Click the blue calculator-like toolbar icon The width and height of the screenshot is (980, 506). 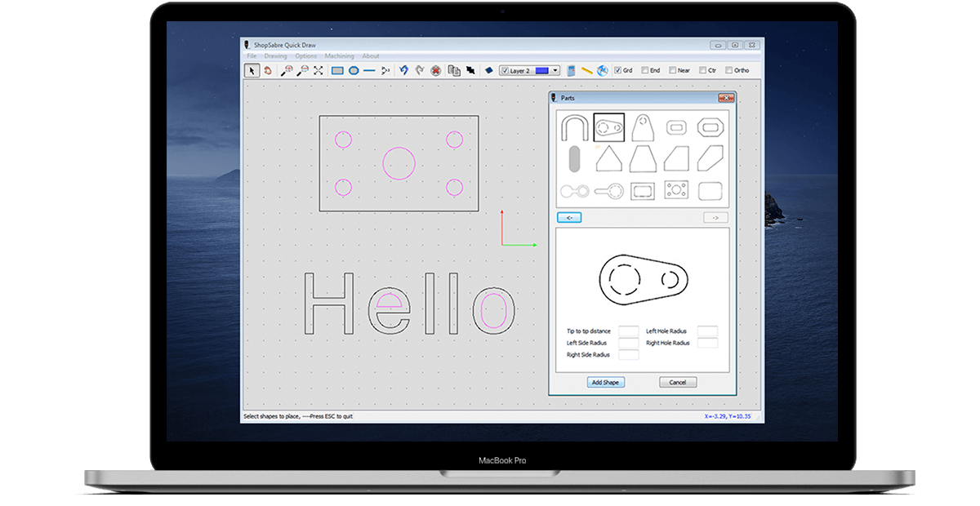[x=571, y=71]
